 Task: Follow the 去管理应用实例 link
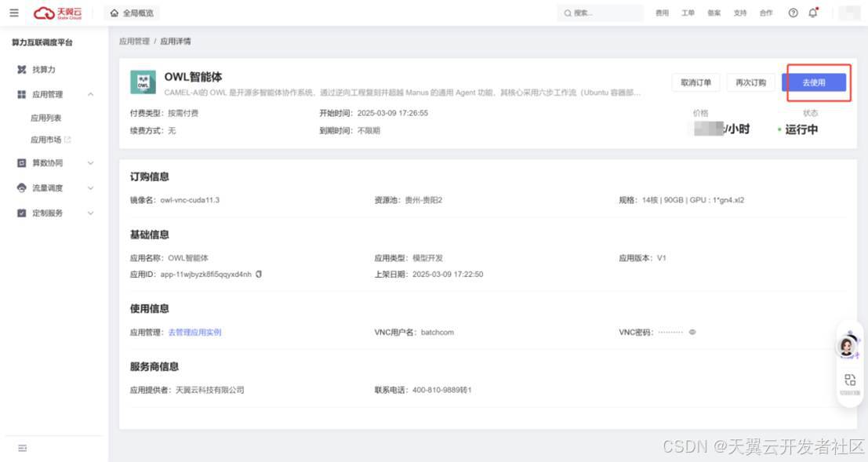point(194,333)
